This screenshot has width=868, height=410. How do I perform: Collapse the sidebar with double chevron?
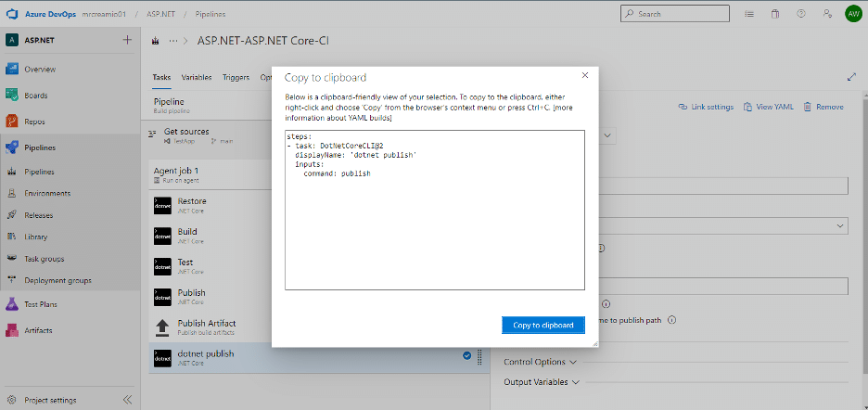(x=127, y=400)
